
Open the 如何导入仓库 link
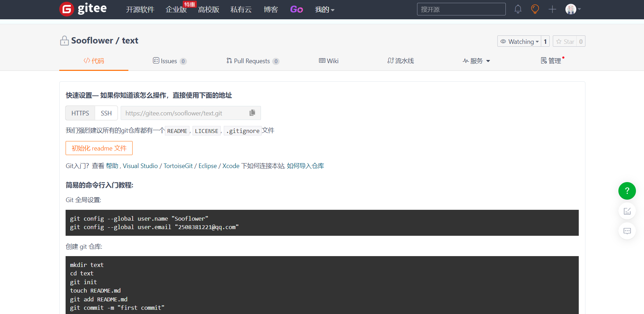click(306, 166)
